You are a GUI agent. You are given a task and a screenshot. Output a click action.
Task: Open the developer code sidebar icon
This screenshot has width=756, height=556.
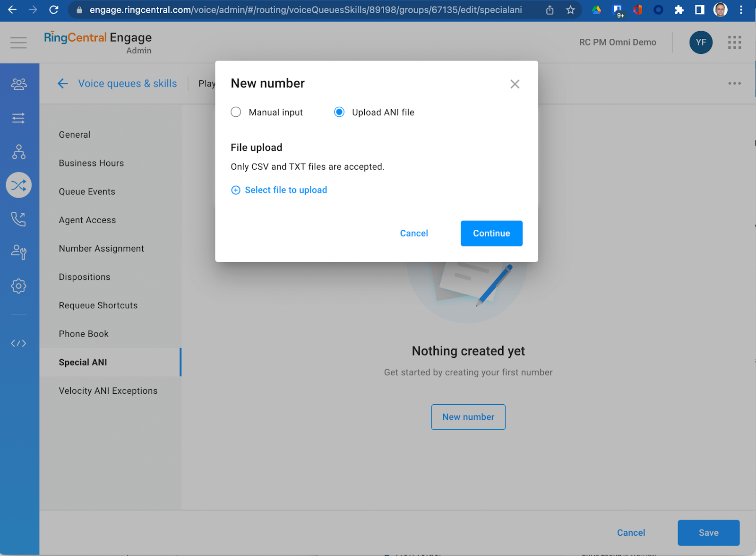pos(19,343)
